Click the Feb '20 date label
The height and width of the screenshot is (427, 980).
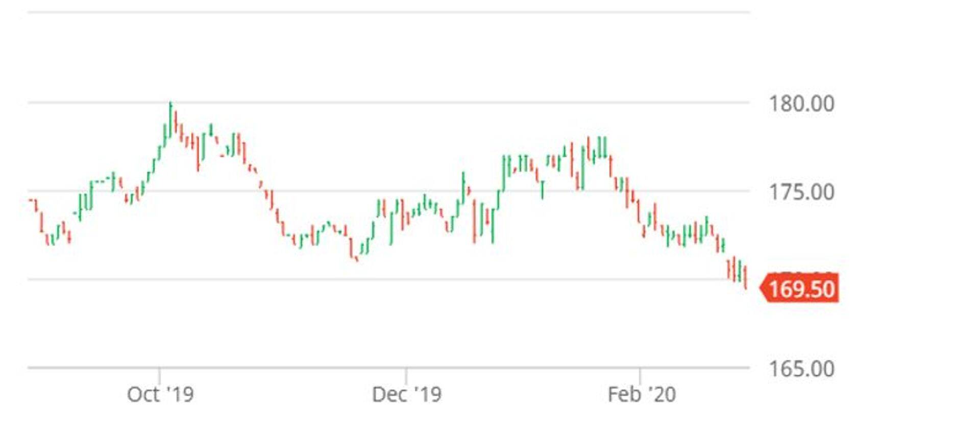642,394
